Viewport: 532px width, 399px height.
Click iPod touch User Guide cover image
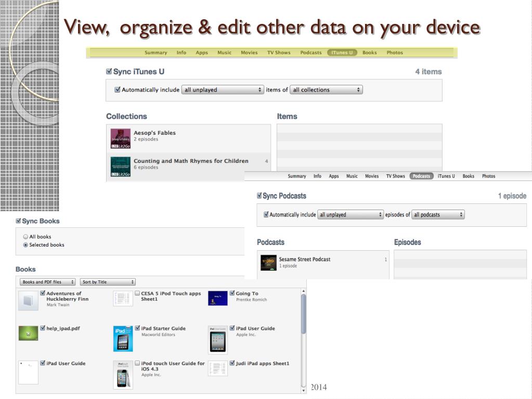tap(123, 375)
